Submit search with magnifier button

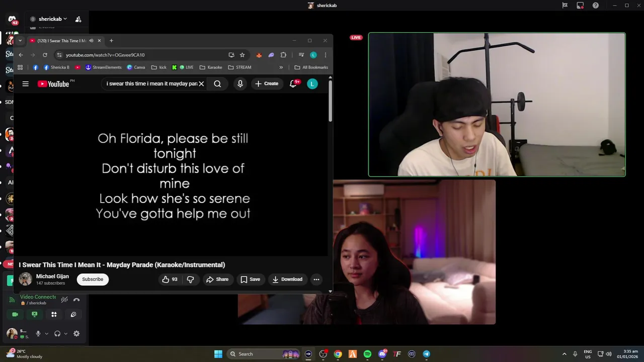point(217,84)
